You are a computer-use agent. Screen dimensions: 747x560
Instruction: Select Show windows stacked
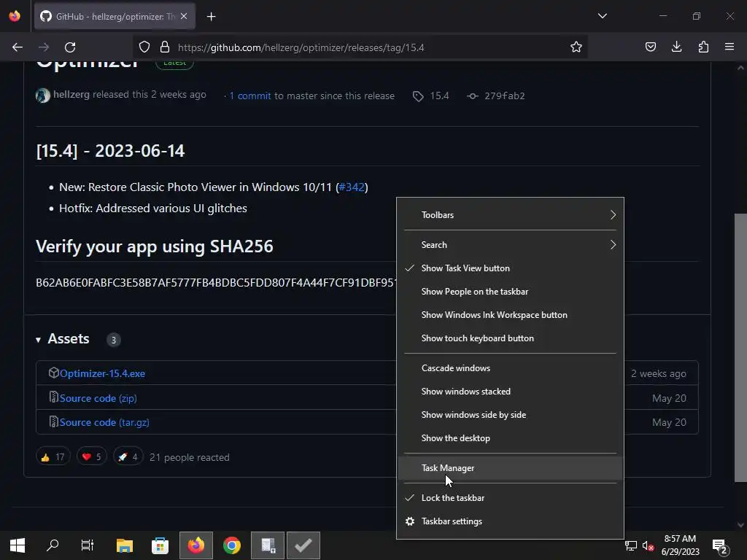click(510, 392)
